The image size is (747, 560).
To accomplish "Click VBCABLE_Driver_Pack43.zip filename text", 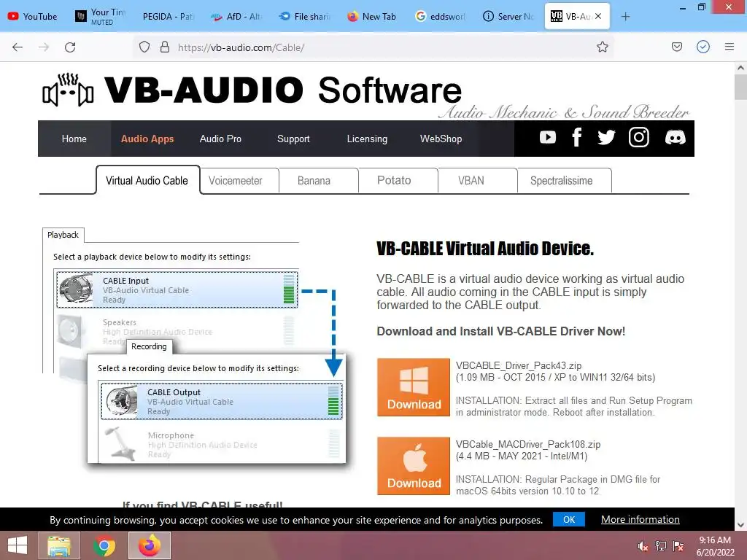I will pos(519,366).
